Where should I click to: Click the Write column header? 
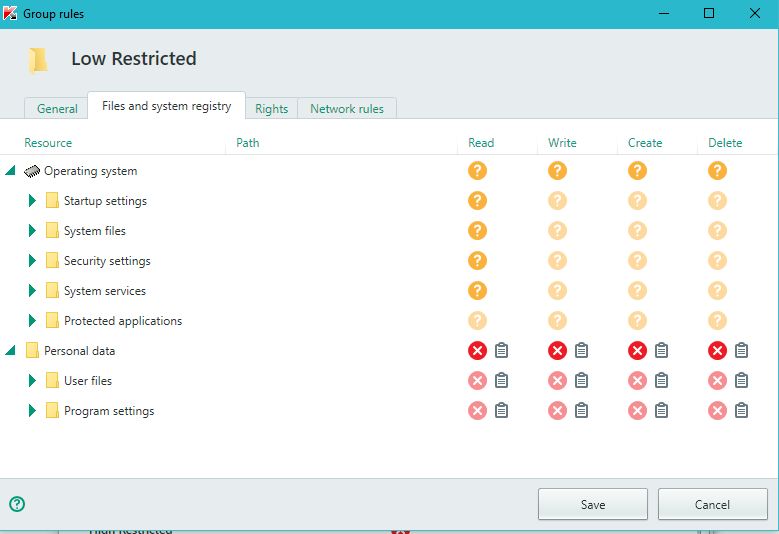click(562, 143)
